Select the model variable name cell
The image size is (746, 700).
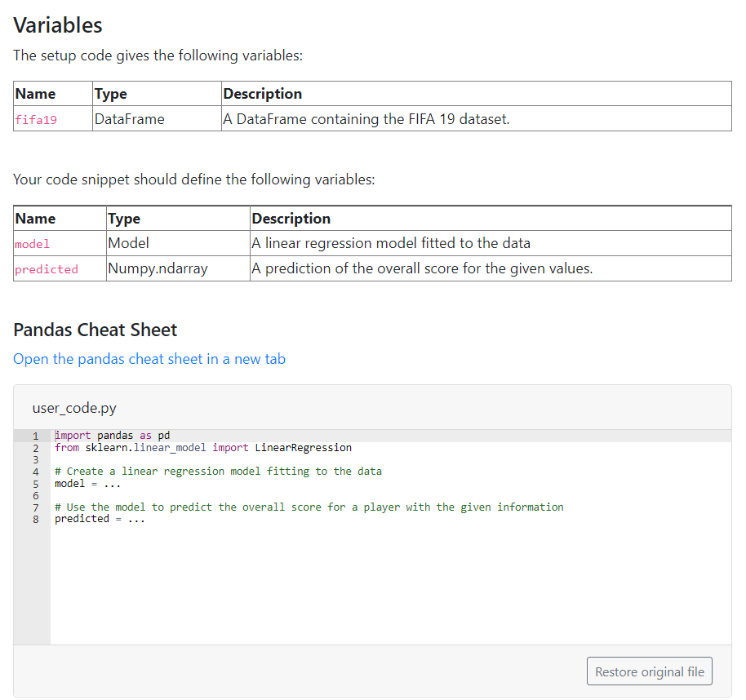point(60,243)
